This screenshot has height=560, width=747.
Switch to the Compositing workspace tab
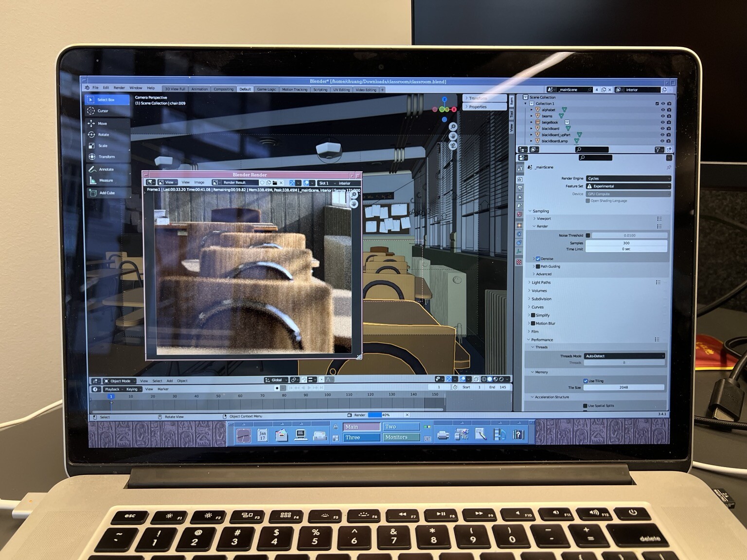[223, 89]
